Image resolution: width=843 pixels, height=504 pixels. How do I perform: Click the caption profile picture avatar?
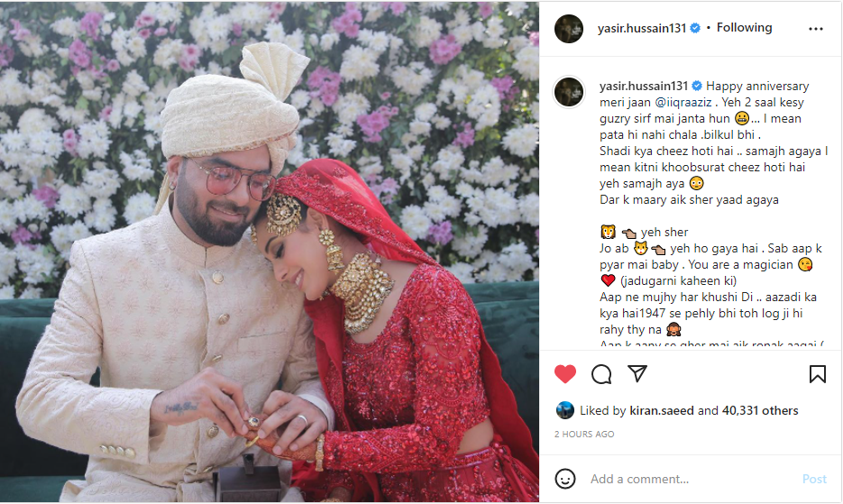pyautogui.click(x=569, y=91)
